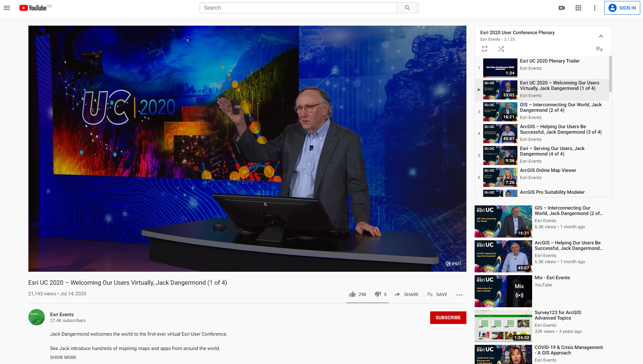643x364 pixels.
Task: Toggle shuffle playlist
Action: pos(501,49)
